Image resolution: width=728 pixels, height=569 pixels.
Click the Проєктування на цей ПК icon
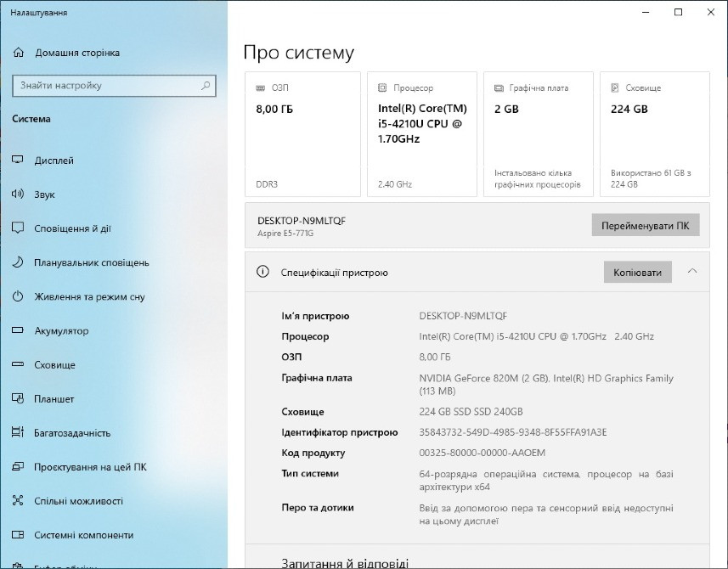(x=18, y=466)
